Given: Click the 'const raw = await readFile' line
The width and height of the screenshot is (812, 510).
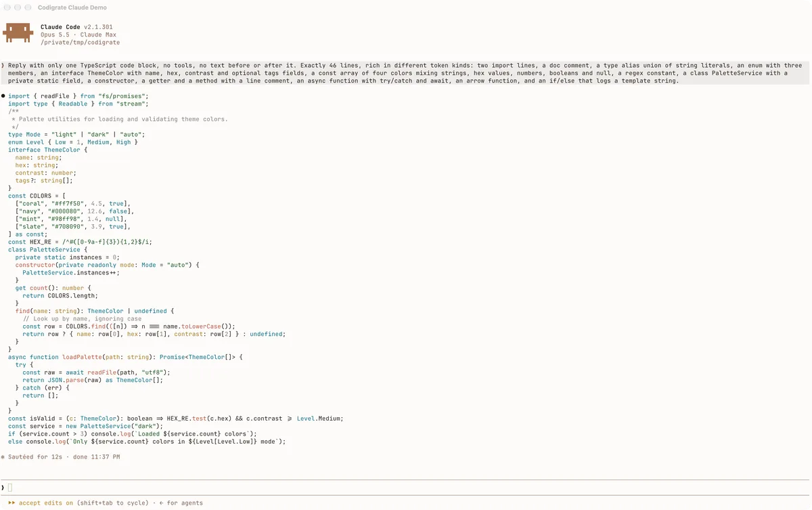Looking at the screenshot, I should [97, 373].
